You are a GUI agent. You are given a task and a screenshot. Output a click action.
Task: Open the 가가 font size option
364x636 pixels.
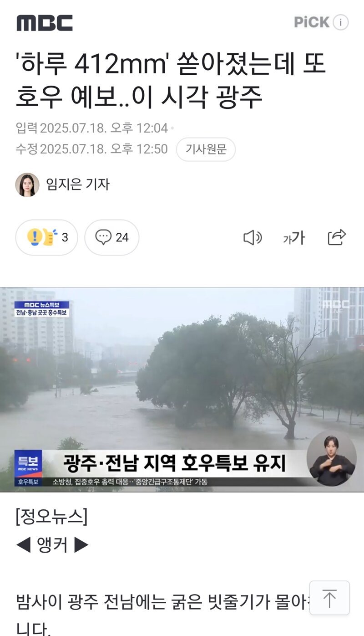coord(294,238)
